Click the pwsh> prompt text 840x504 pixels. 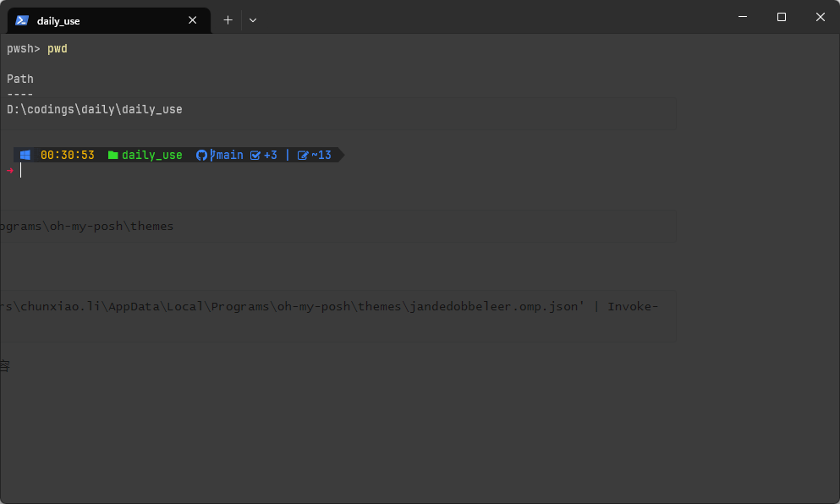(x=23, y=49)
